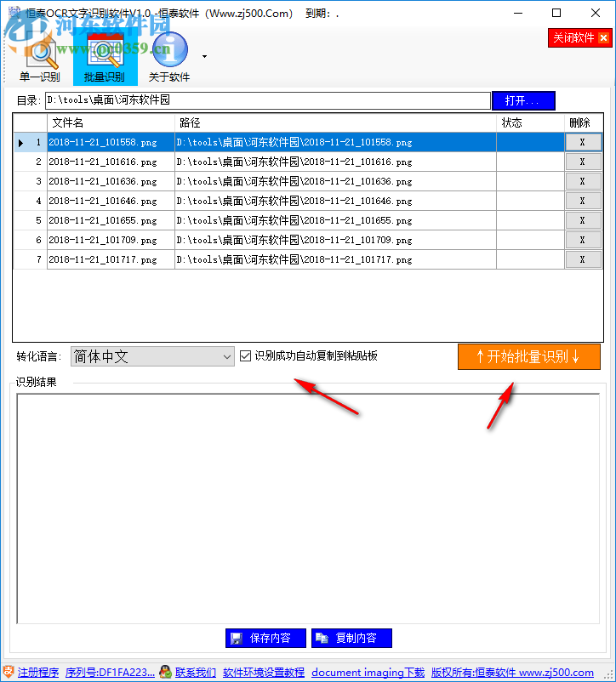Click the QQ penguin icon in status bar
Viewport: 616px width, 682px height.
click(165, 672)
